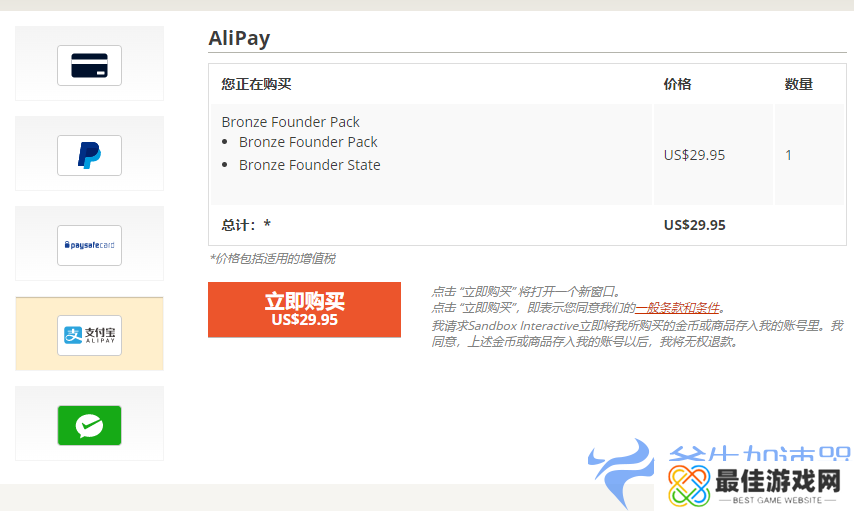
Task: Pick the paysafecard payment option
Action: click(x=89, y=245)
